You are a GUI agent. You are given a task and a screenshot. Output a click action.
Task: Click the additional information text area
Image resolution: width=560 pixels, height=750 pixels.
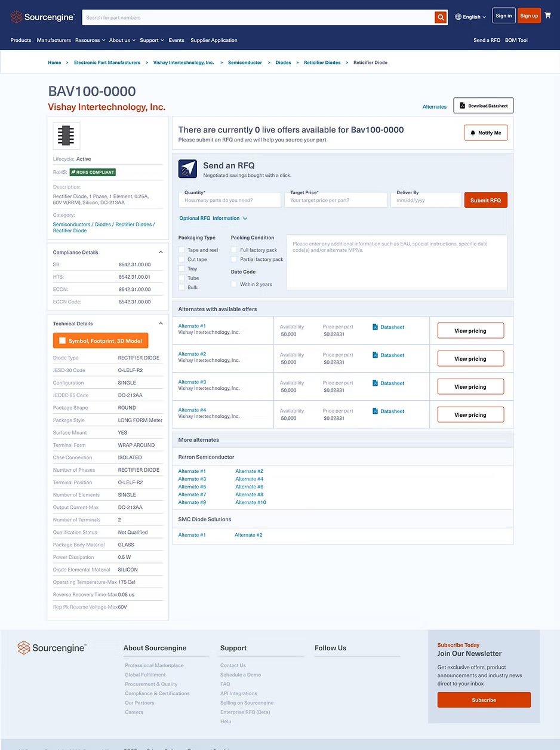[x=397, y=262]
